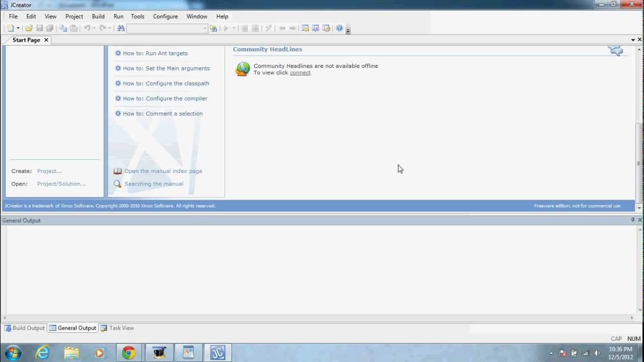Click the Create Project... link

49,171
